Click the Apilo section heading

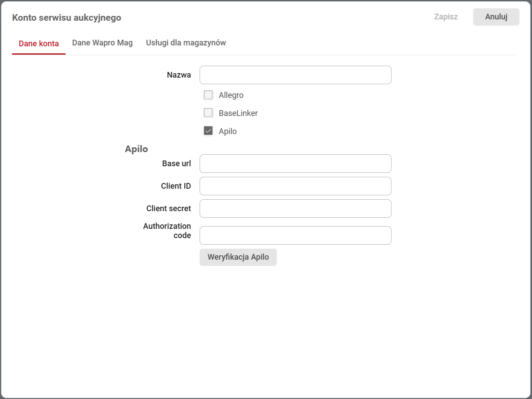point(136,149)
